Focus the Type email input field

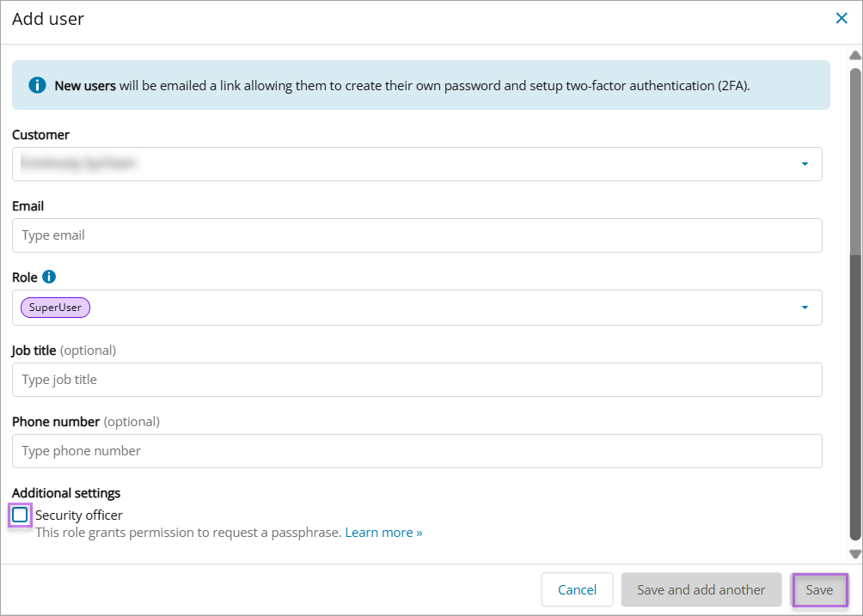(417, 235)
